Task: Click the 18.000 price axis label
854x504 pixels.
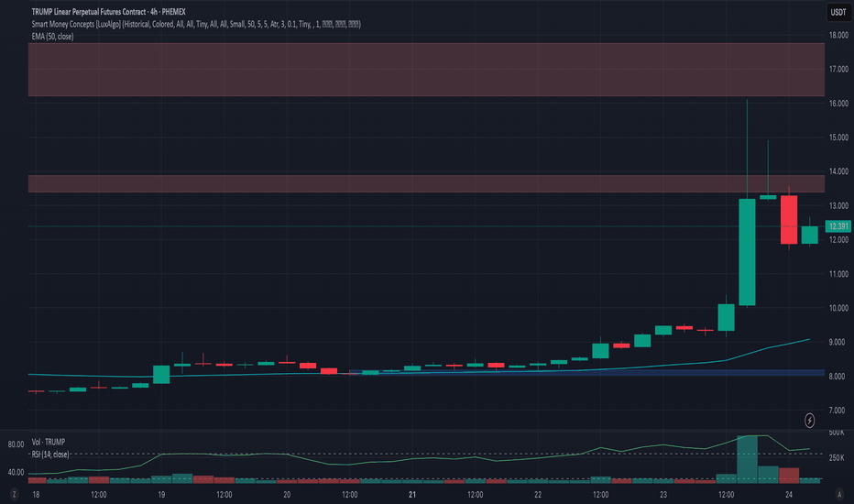Action: pos(838,35)
